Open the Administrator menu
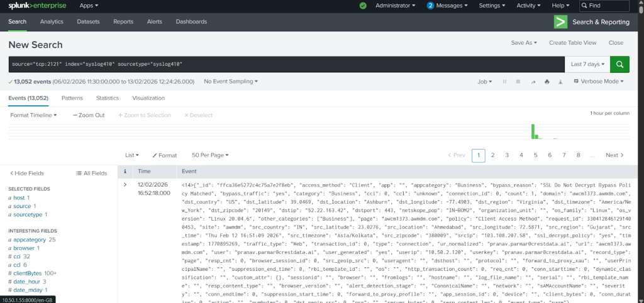 tap(395, 6)
